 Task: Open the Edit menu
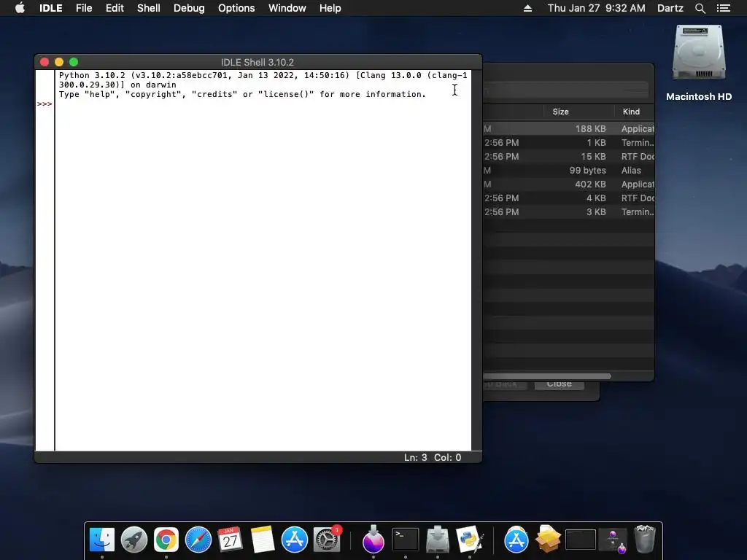tap(115, 8)
